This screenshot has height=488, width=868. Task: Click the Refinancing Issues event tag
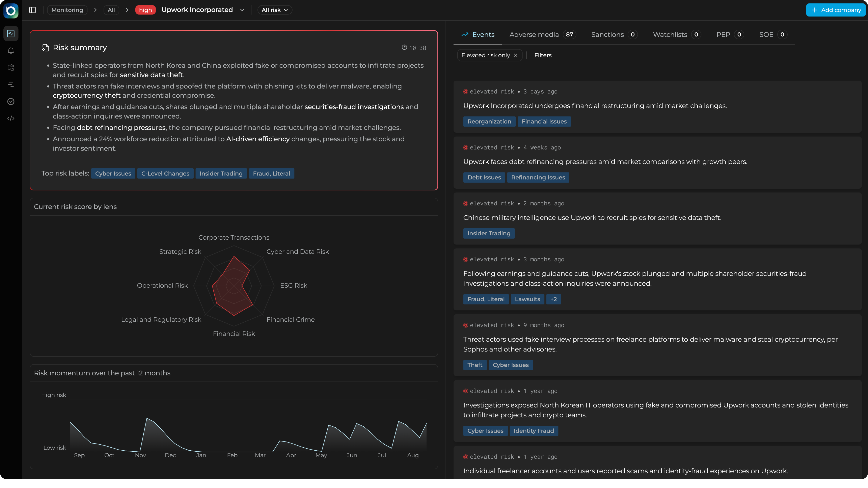coord(538,178)
